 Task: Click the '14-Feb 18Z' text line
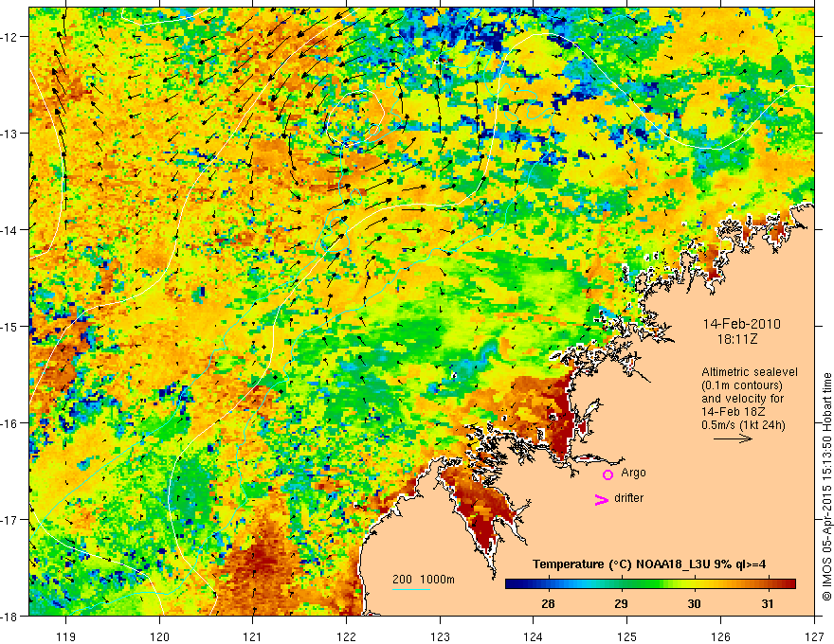click(734, 412)
